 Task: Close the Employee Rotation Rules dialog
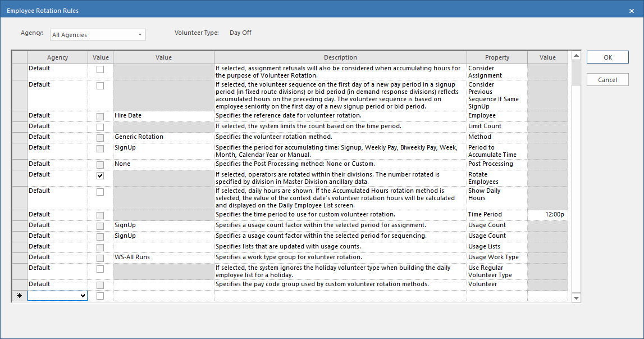[632, 11]
